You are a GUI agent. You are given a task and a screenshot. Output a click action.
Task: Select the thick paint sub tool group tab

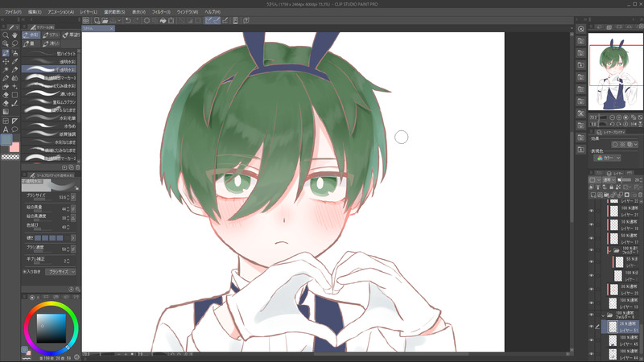tap(72, 35)
